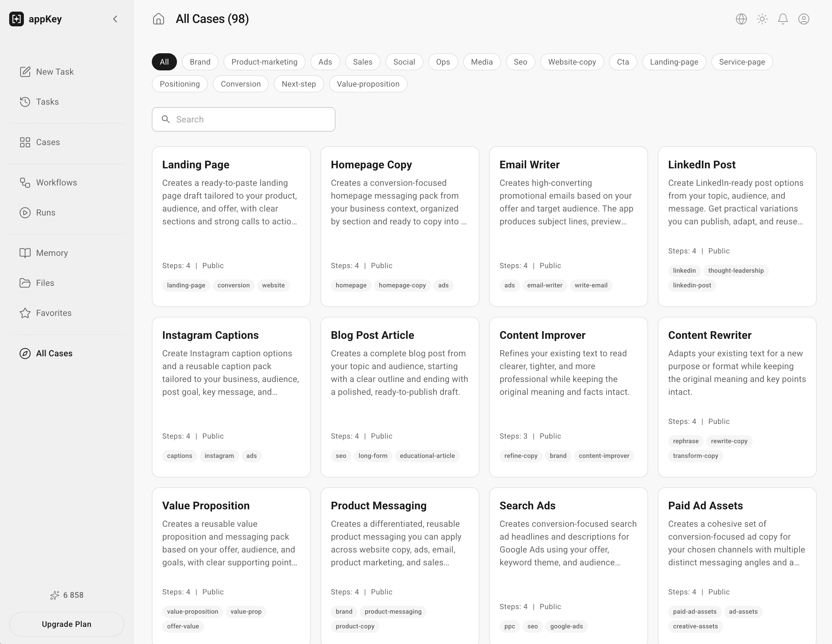Image resolution: width=832 pixels, height=644 pixels.
Task: Toggle the light theme sun icon
Action: click(x=762, y=19)
